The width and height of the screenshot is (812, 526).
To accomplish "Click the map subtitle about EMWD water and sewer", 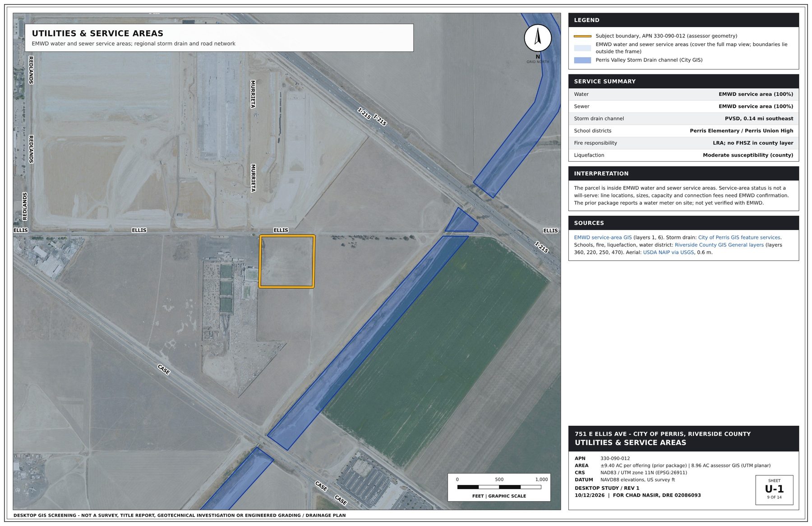I will coord(134,44).
